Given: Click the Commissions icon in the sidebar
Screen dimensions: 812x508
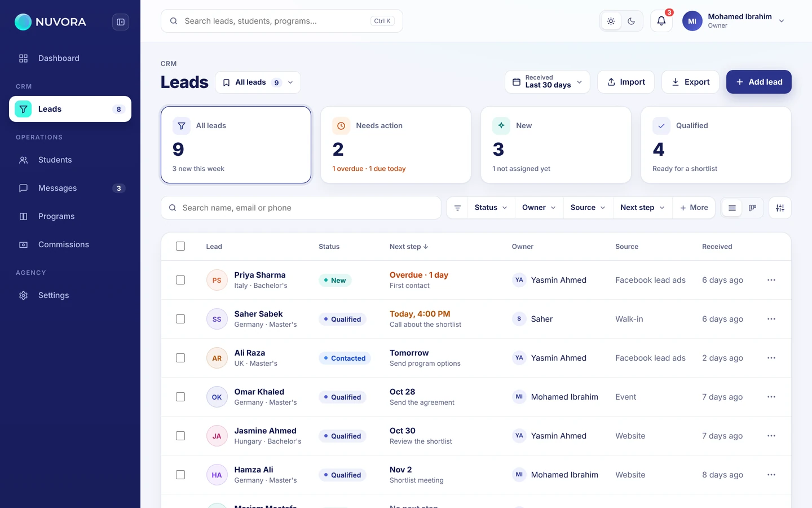Looking at the screenshot, I should (23, 244).
